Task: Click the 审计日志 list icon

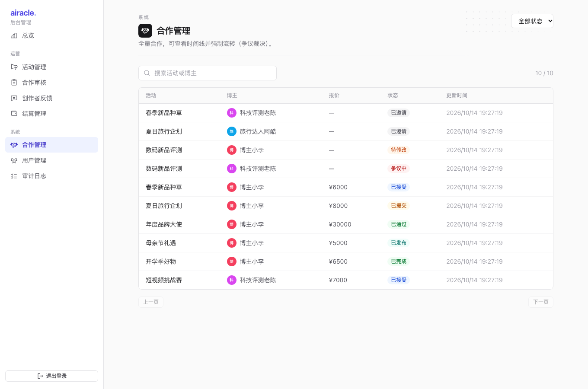Action: tap(14, 176)
